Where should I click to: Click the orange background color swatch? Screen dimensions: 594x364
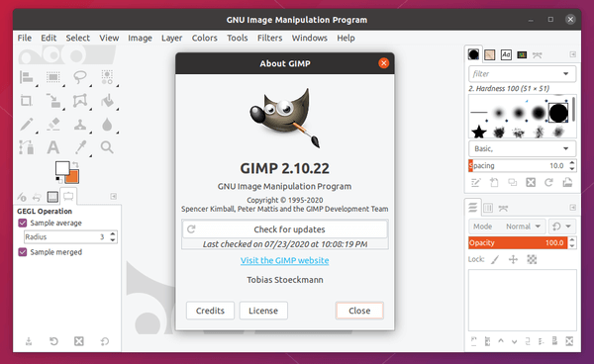coord(73,178)
